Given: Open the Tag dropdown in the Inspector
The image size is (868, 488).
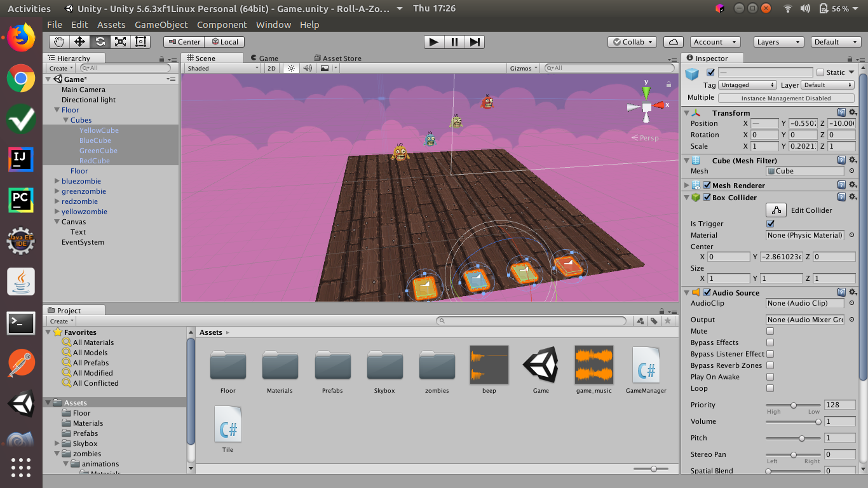Looking at the screenshot, I should coord(747,85).
